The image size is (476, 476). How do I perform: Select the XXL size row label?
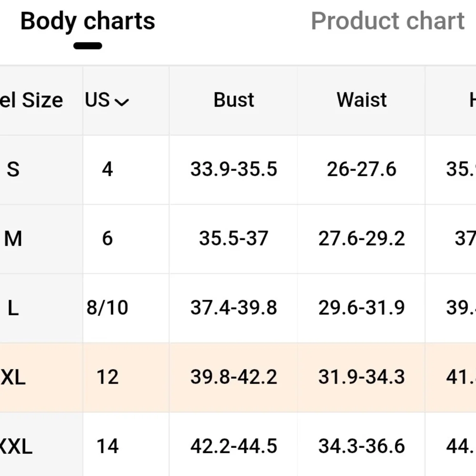point(15,446)
